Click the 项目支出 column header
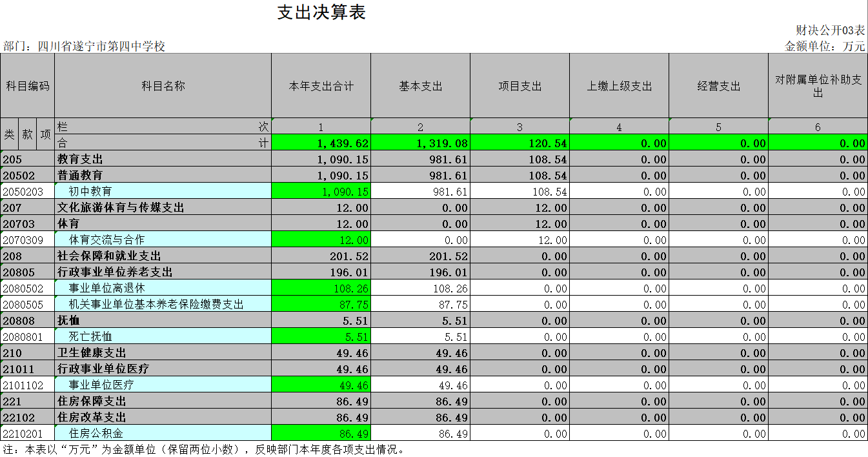Viewport: 868px width, 457px height. [520, 86]
